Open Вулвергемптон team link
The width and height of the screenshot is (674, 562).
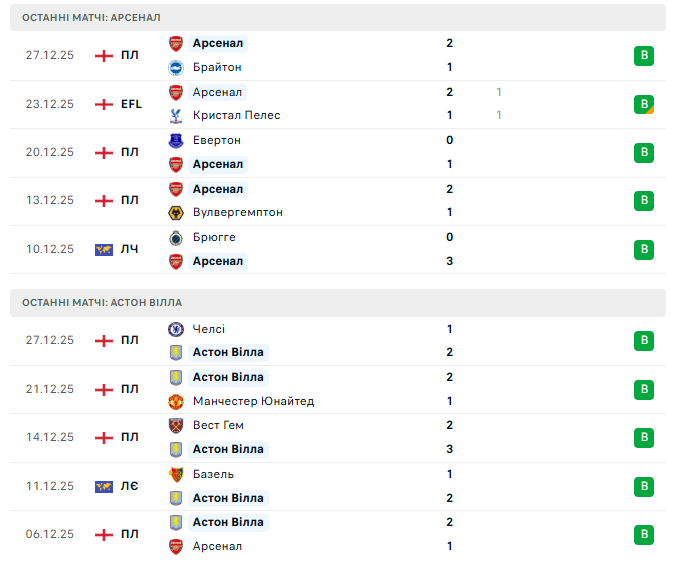[237, 212]
